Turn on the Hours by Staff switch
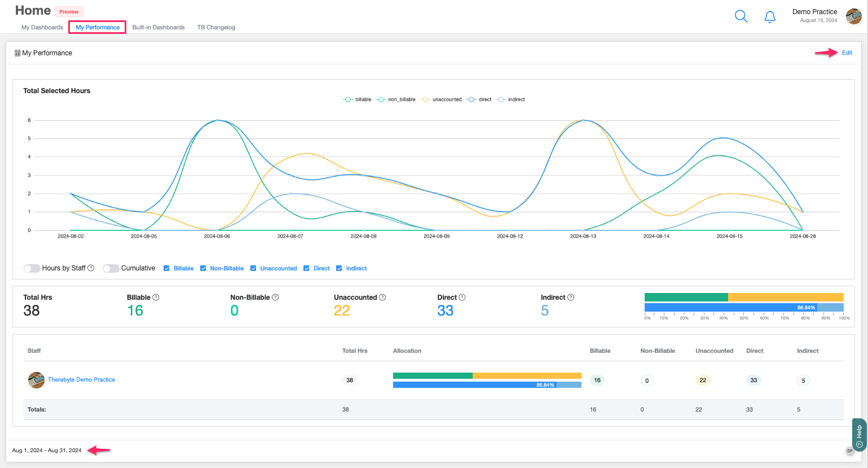The width and height of the screenshot is (868, 468). (x=32, y=268)
